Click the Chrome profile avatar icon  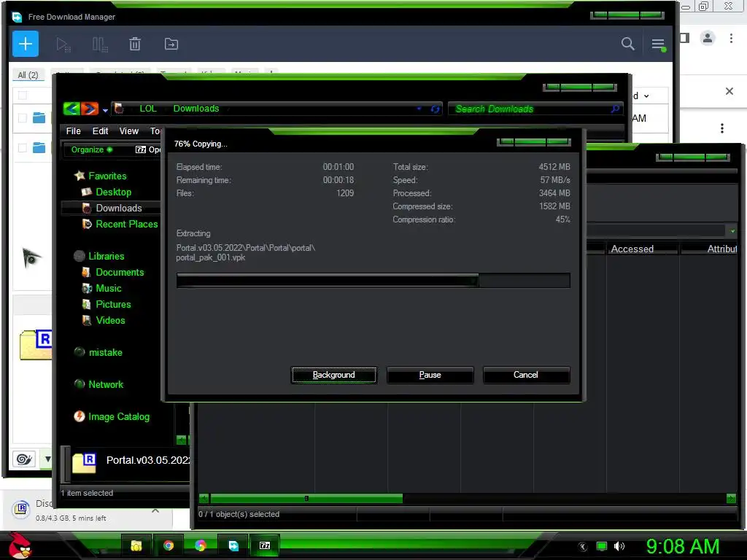click(708, 38)
